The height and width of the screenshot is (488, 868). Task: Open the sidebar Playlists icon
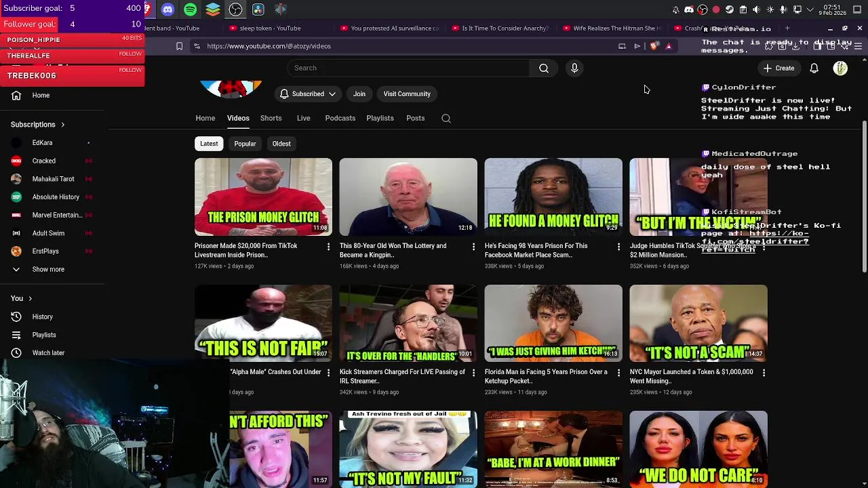pos(16,335)
